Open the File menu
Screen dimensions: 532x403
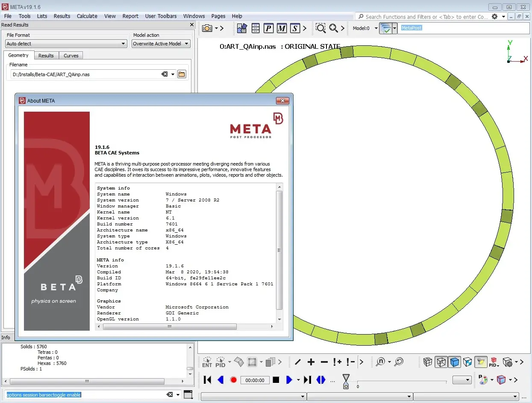(8, 16)
